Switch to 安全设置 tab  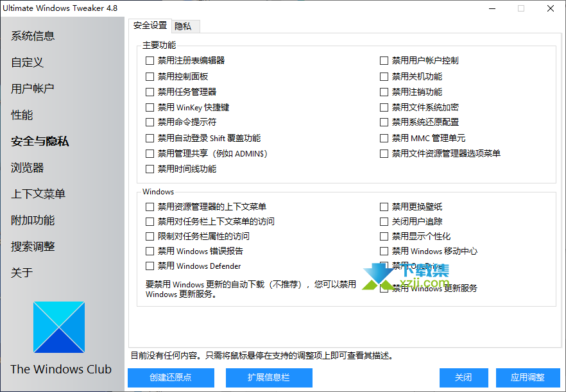[150, 25]
